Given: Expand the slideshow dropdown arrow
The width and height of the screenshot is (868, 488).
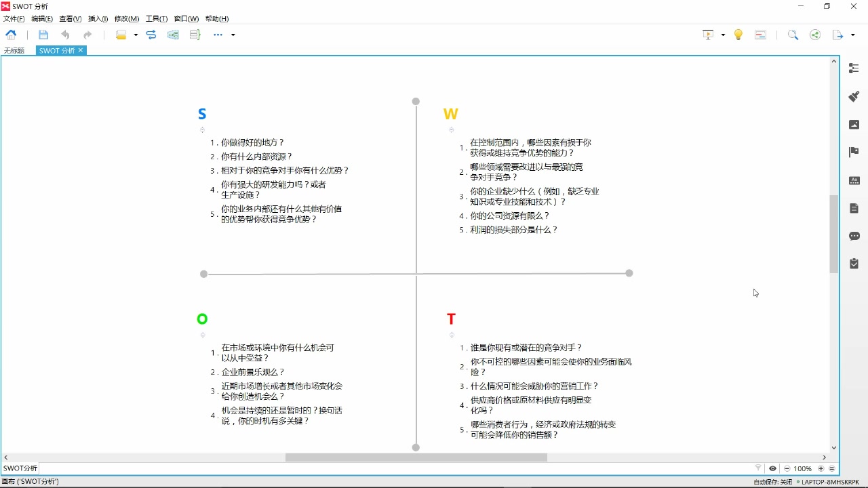Looking at the screenshot, I should [x=722, y=34].
